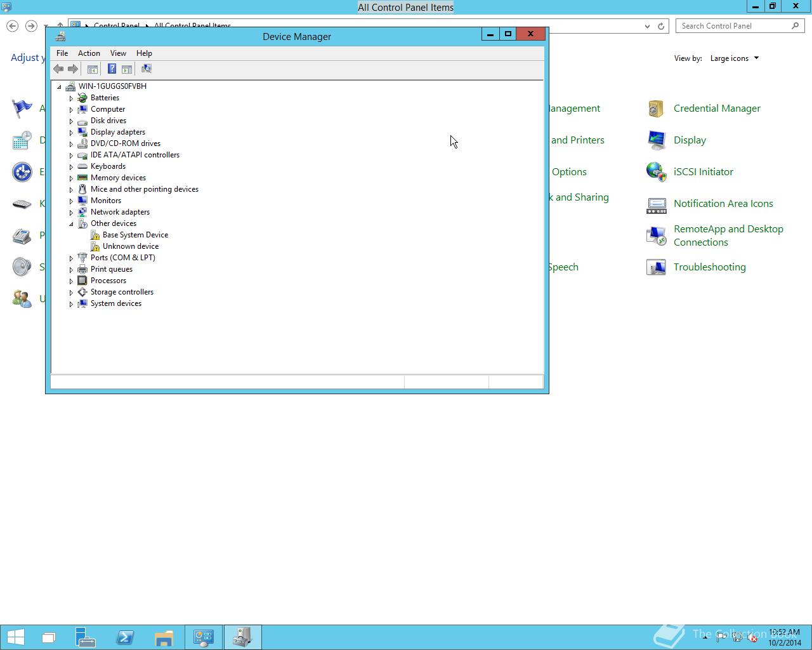Click the Display adapters category icon
The width and height of the screenshot is (812, 650).
pos(82,132)
